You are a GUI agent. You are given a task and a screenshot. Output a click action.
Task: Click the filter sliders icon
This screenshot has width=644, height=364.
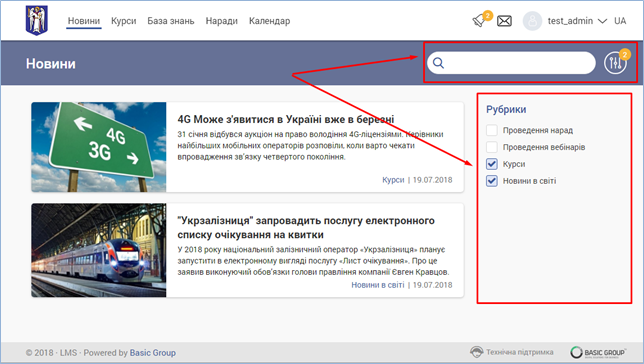pos(615,63)
